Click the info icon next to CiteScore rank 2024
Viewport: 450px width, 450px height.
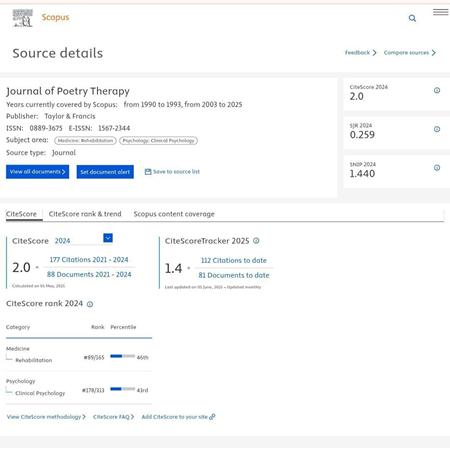point(90,304)
